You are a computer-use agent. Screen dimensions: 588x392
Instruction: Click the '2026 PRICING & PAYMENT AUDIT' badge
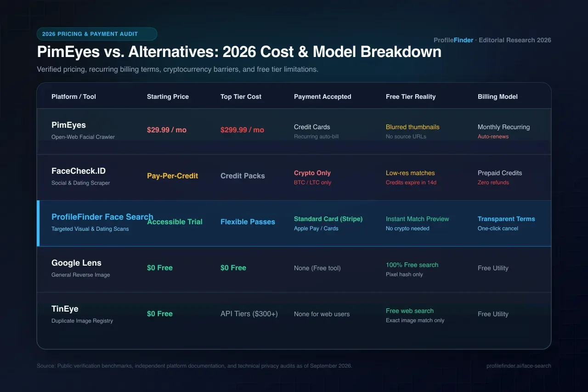[x=97, y=34]
